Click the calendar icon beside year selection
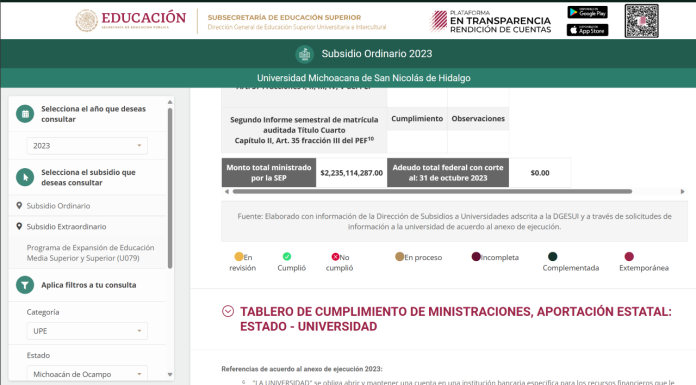This screenshot has width=696, height=385. click(x=25, y=114)
